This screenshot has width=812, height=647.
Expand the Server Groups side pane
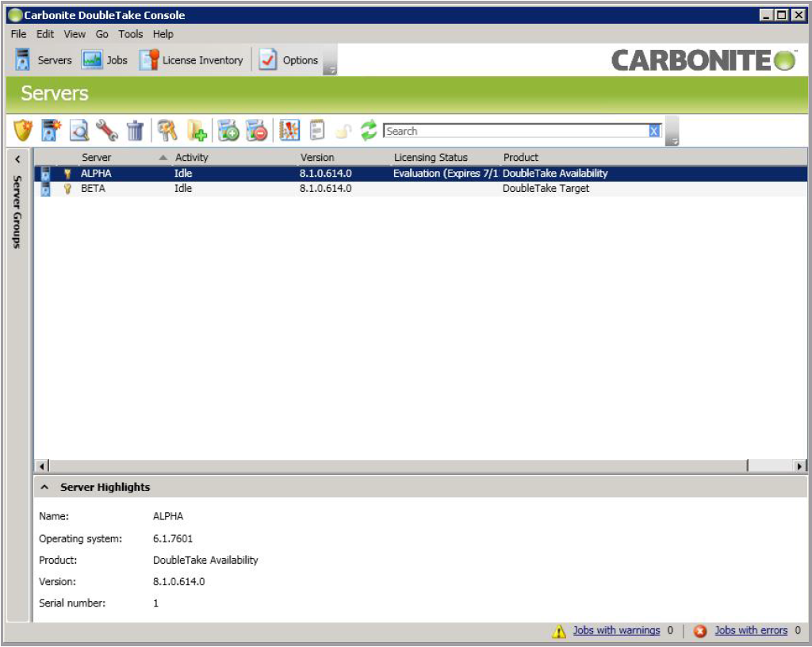17,159
